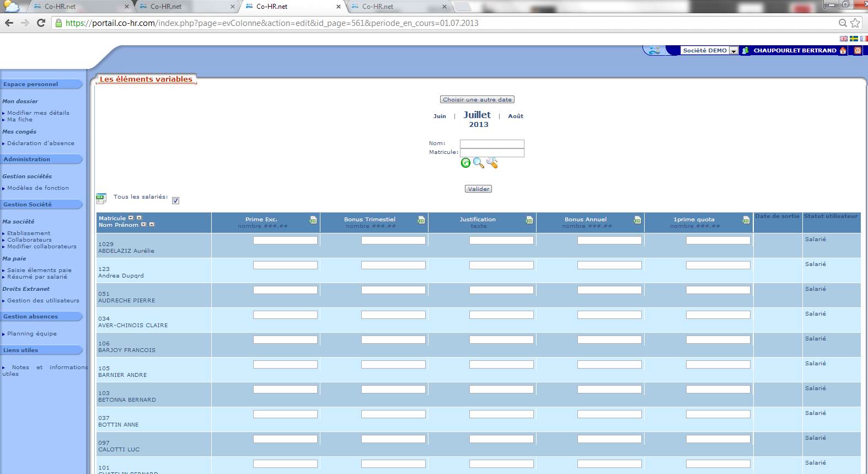Viewport: 868px width, 474px height.
Task: Click the orange power logout icon
Action: tap(858, 50)
